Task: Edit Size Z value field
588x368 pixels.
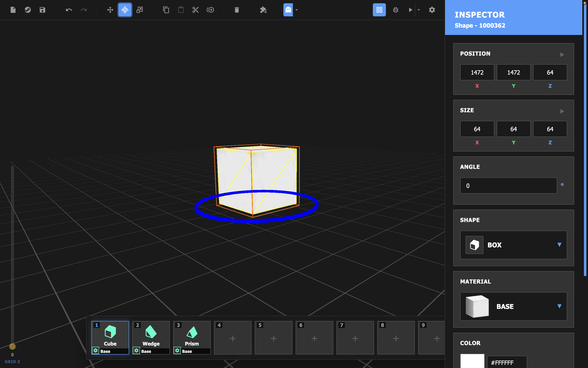Action: pyautogui.click(x=550, y=129)
